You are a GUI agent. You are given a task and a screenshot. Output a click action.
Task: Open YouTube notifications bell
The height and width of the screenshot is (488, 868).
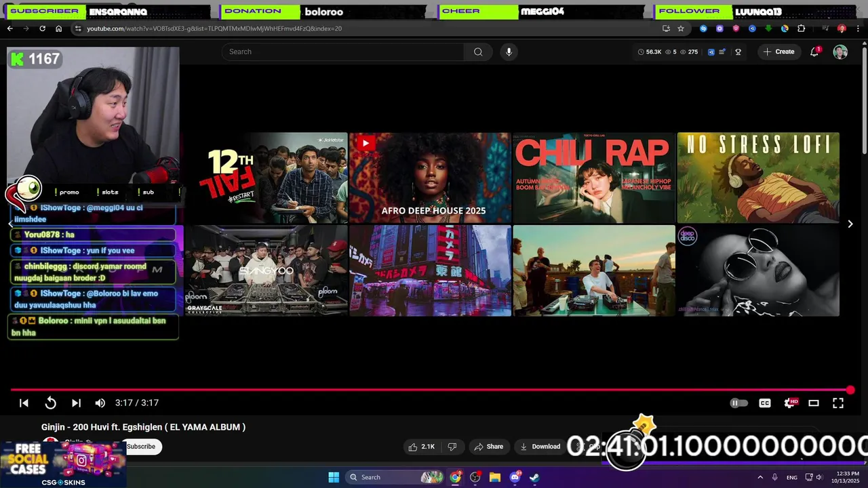(x=814, y=52)
